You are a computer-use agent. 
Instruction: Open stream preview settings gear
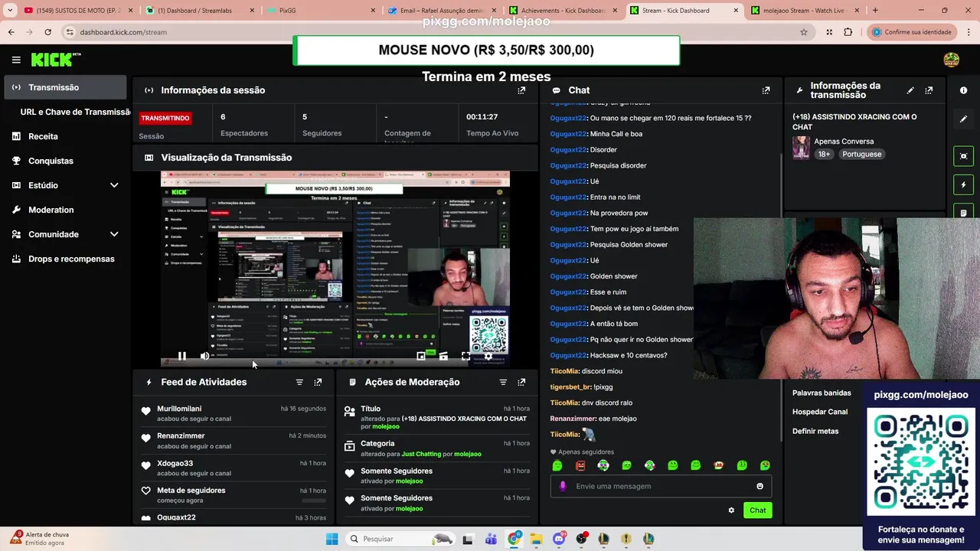click(488, 356)
